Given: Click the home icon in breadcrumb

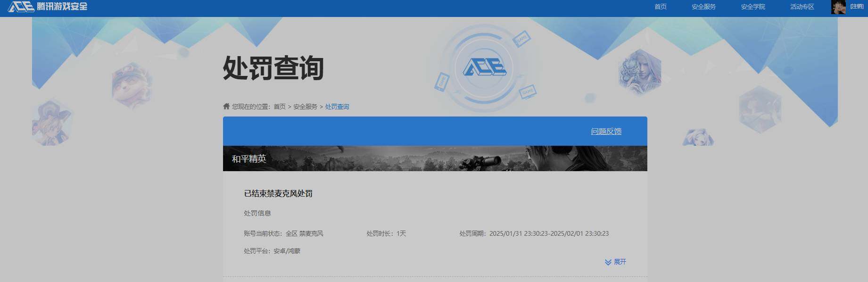Looking at the screenshot, I should click(x=226, y=106).
